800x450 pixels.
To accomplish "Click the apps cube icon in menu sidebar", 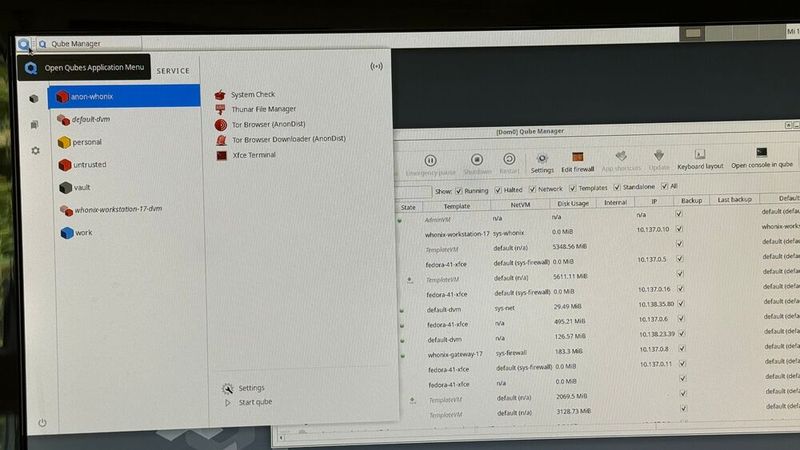I will (x=34, y=98).
